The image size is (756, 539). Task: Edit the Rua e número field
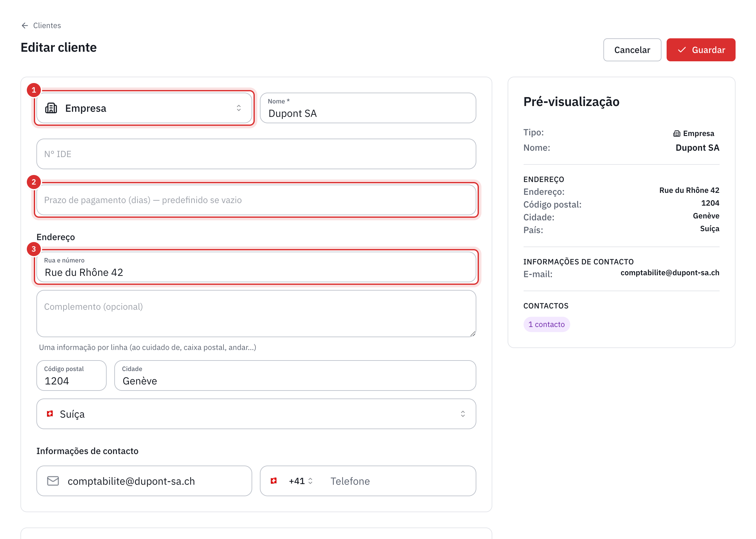pos(256,267)
